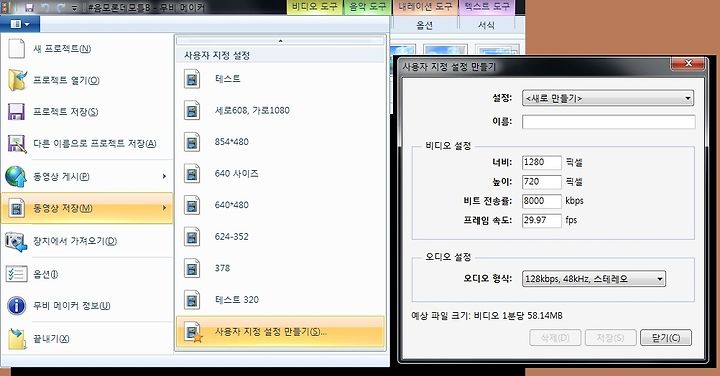This screenshot has width=720, height=376.
Task: Click the Save Movie (동영상 저장) film icon
Action: coord(17,209)
